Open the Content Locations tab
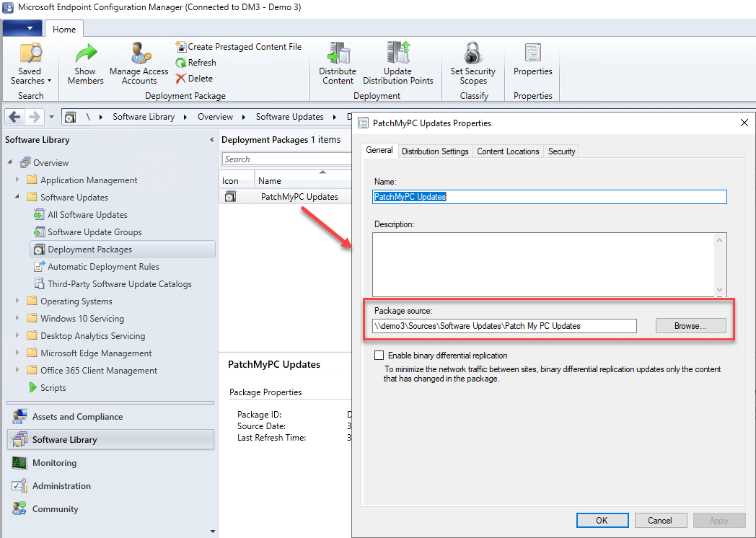Image resolution: width=756 pixels, height=538 pixels. pos(508,151)
